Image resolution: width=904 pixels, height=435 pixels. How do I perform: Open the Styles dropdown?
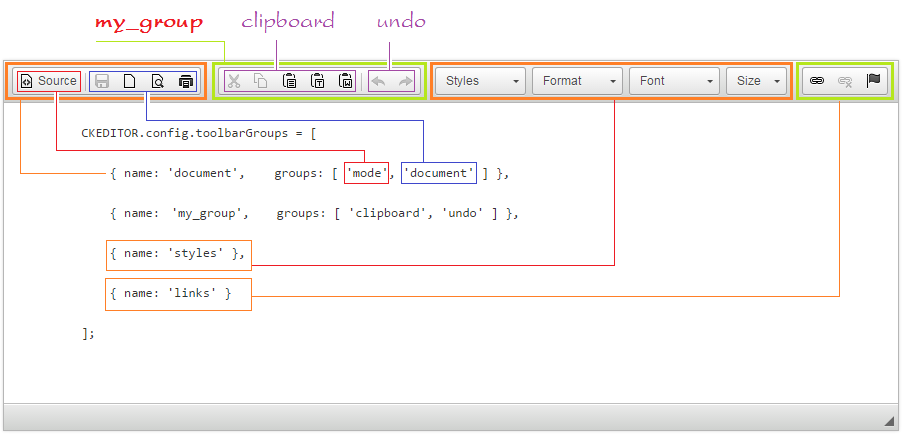coord(480,81)
